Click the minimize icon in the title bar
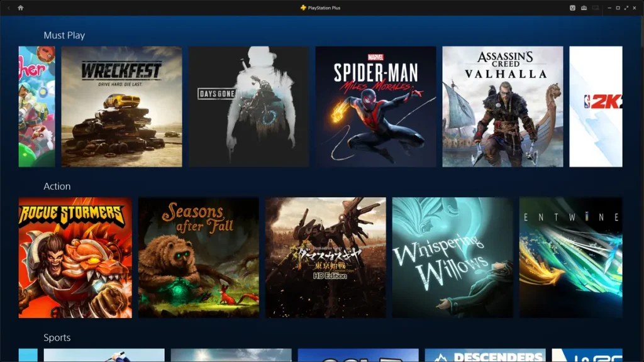Viewport: 644px width, 362px height. click(x=609, y=8)
